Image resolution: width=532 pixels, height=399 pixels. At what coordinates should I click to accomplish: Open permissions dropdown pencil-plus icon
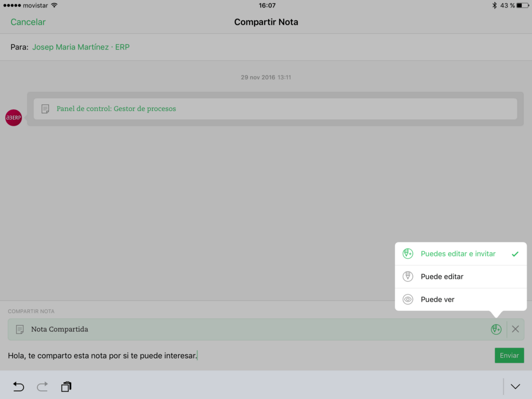(x=496, y=329)
